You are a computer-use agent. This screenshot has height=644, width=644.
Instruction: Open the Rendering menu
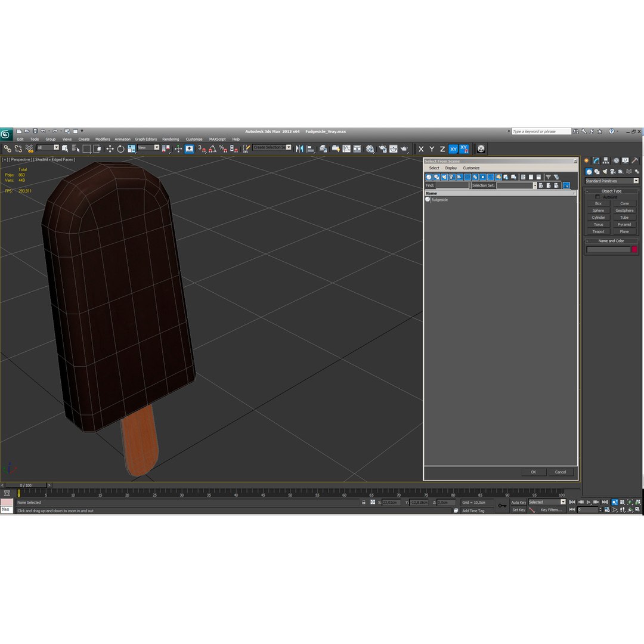(x=171, y=139)
